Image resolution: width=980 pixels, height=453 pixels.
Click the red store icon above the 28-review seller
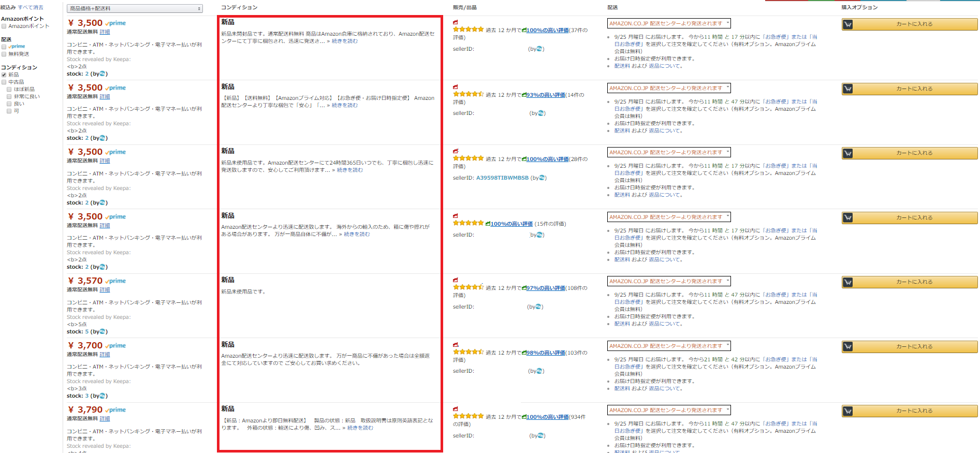click(455, 151)
